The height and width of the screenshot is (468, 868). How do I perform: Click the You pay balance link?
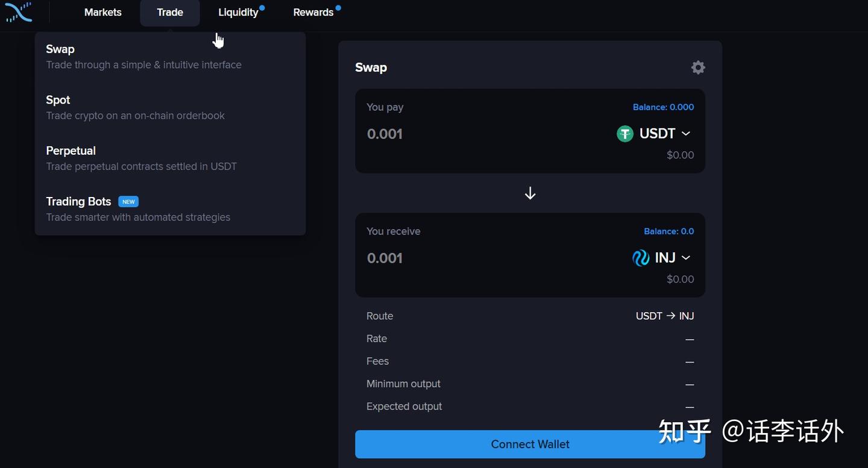(x=663, y=107)
